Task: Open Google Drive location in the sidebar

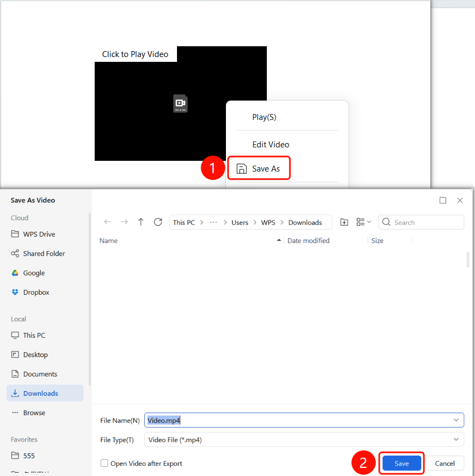Action: coord(45,273)
